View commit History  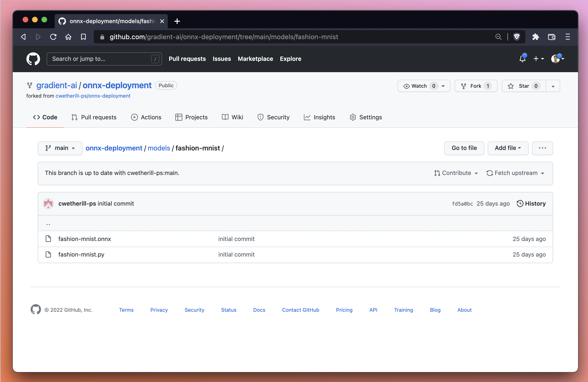click(531, 203)
